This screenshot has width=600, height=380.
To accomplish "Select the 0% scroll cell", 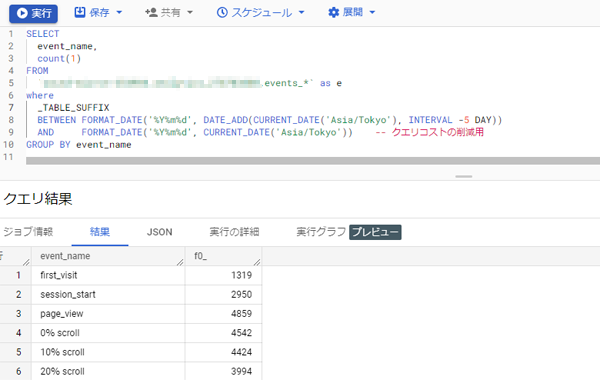I will pyautogui.click(x=108, y=333).
